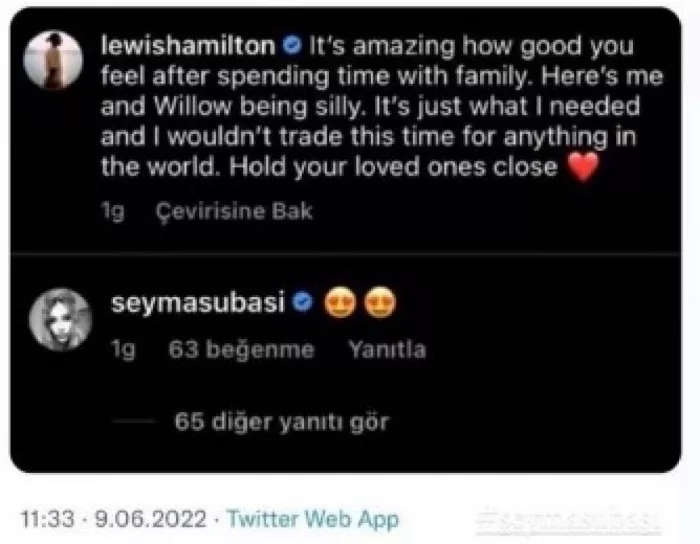
Task: Click the lewishamilton verified badge
Action: pos(292,46)
